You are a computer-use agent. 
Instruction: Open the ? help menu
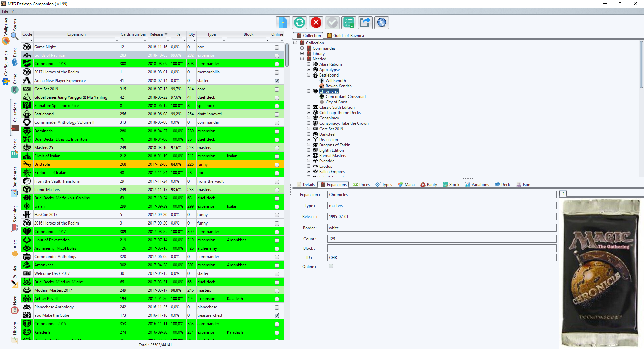pyautogui.click(x=13, y=11)
